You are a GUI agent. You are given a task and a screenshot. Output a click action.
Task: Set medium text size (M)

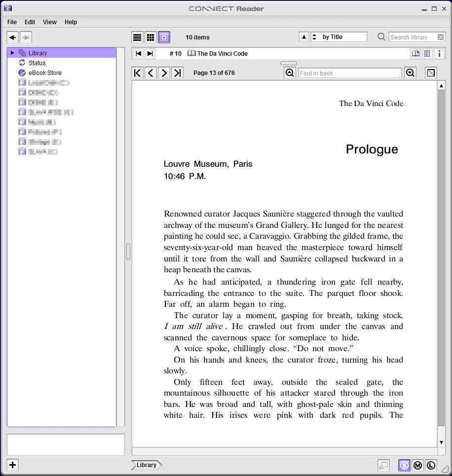click(x=417, y=465)
